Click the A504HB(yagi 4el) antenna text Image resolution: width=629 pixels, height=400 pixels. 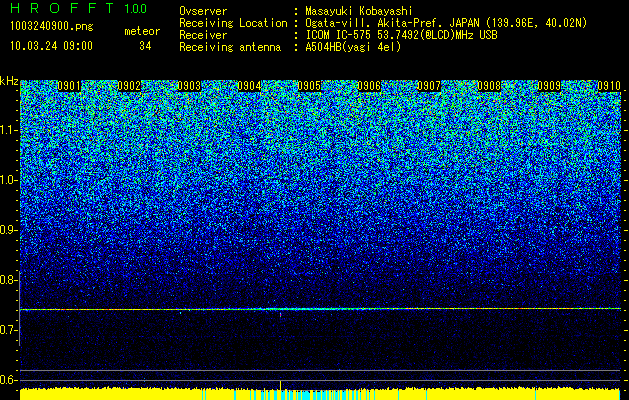click(x=353, y=47)
